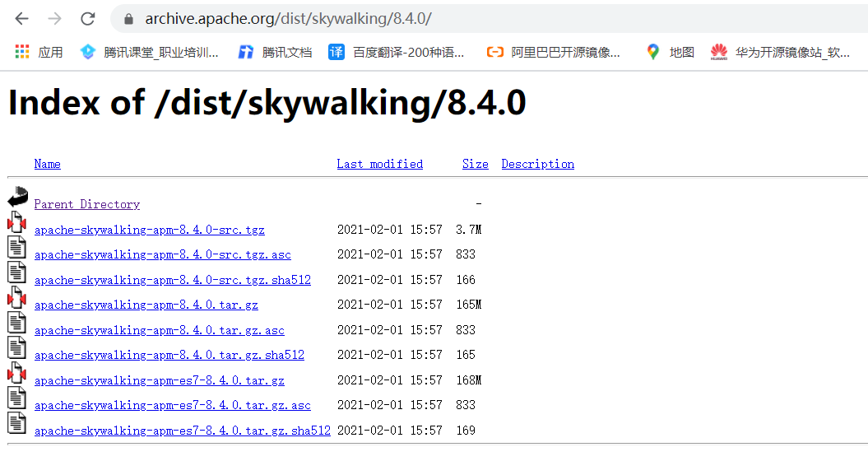Open the 阿里巴巴开源镜像 bookmark
This screenshot has width=868, height=475.
tap(553, 52)
